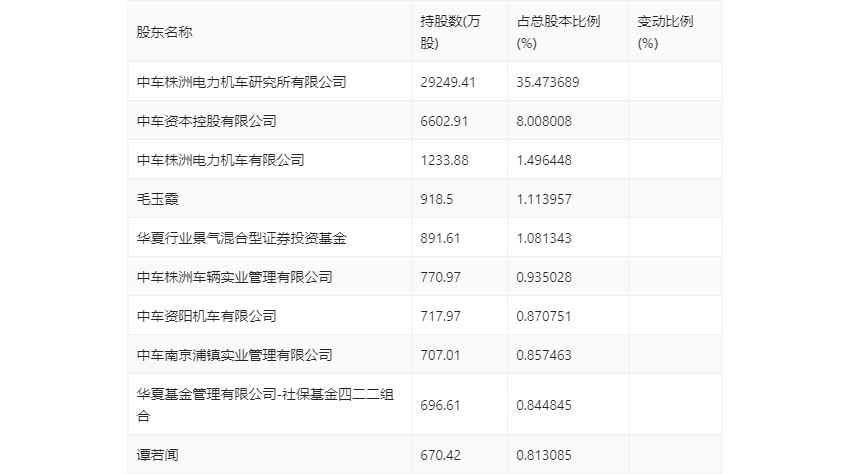Click the holding value 670.42

[440, 455]
